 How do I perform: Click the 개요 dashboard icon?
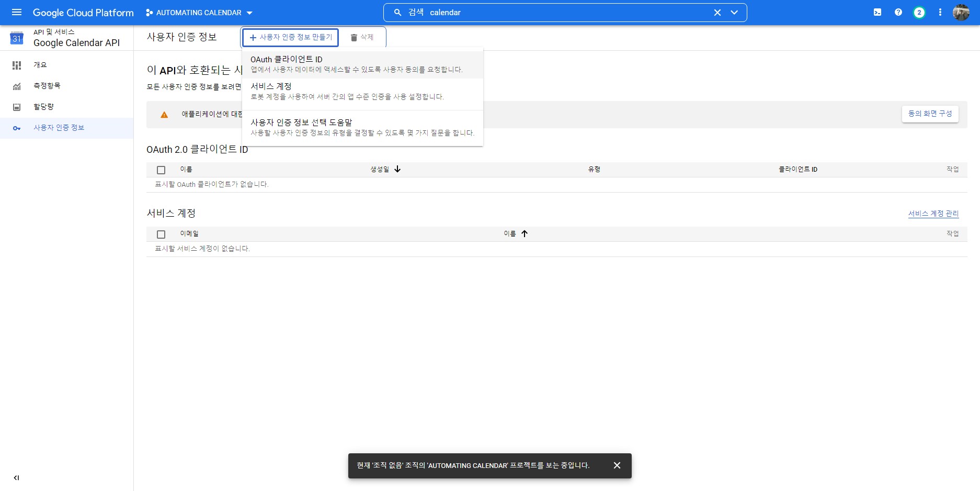pos(17,65)
